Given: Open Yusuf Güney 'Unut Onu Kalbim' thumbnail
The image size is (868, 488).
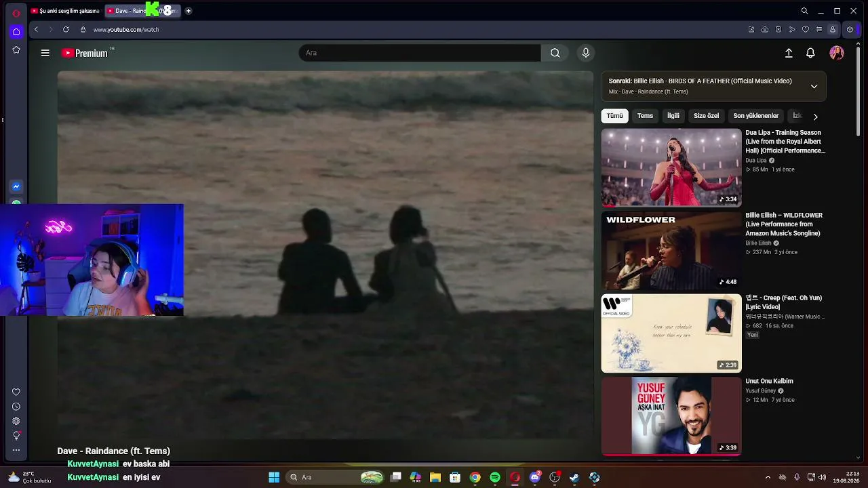Looking at the screenshot, I should pyautogui.click(x=671, y=416).
